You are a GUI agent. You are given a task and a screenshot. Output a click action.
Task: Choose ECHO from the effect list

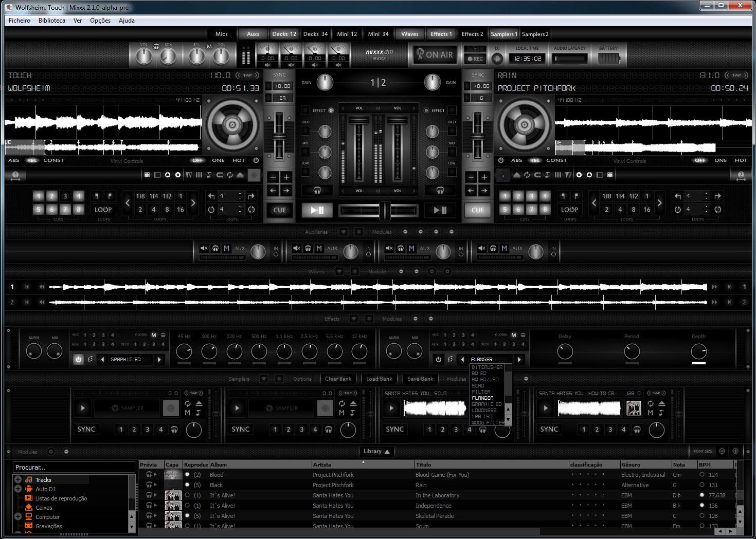[478, 385]
